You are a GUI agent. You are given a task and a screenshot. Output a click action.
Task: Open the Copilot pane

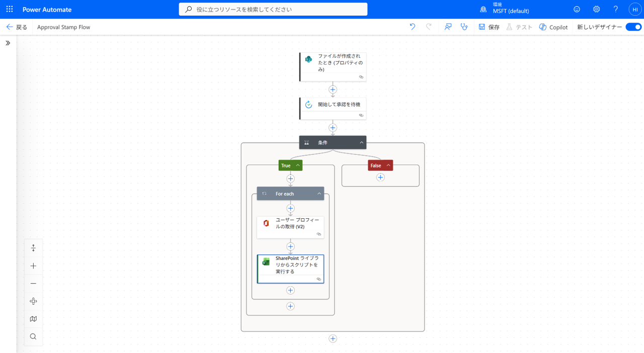point(553,27)
